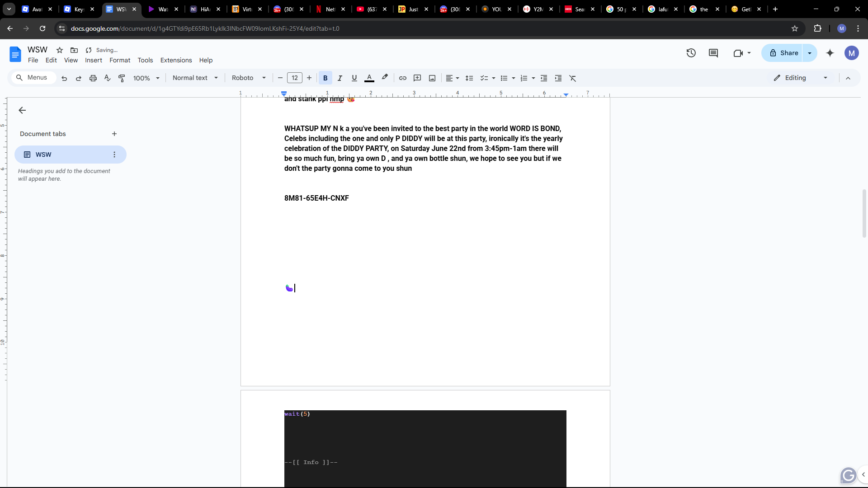Add a new document tab
Image resolution: width=868 pixels, height=488 pixels.
coord(114,134)
